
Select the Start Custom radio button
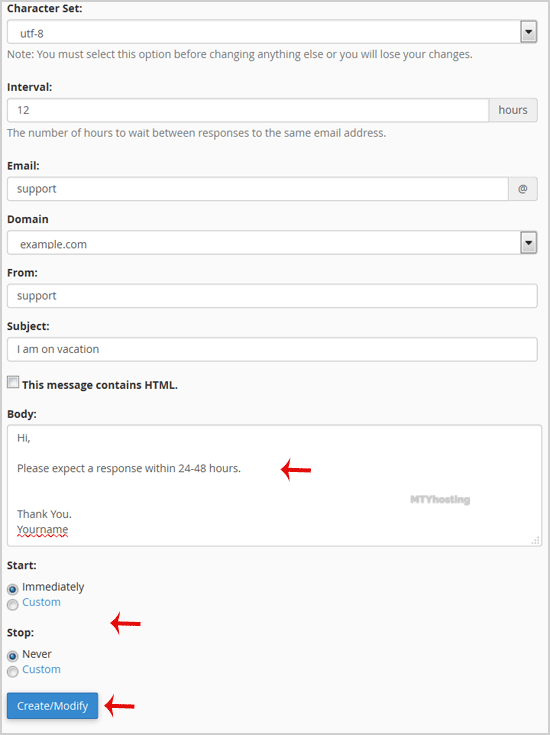tap(13, 604)
